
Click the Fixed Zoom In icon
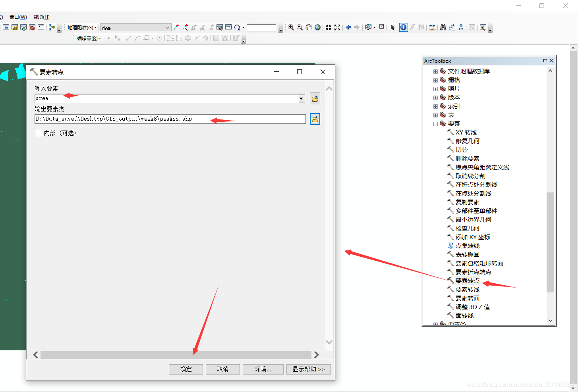coord(329,27)
